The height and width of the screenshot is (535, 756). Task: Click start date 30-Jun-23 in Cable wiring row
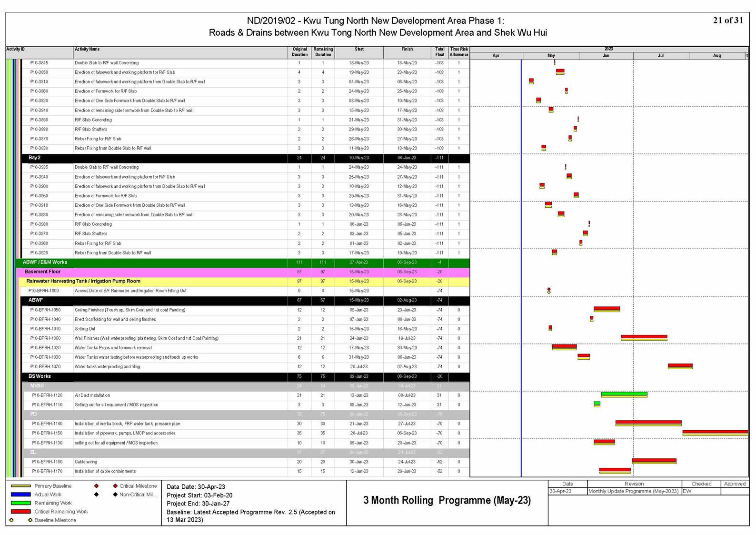(x=359, y=462)
